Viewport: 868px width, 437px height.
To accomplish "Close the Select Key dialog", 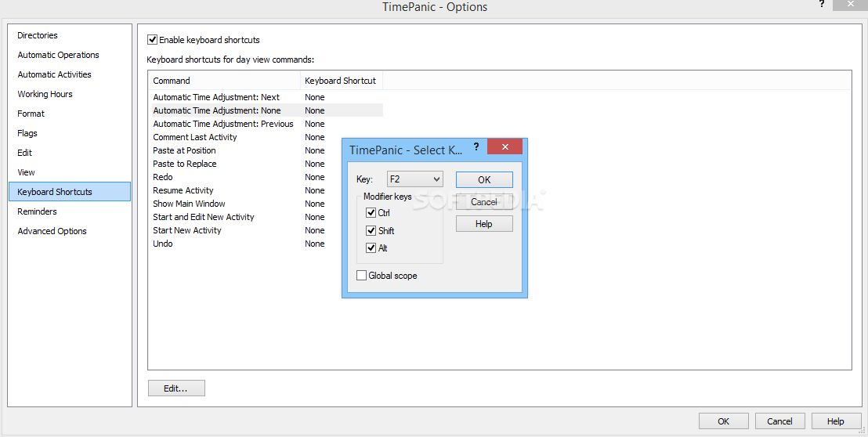I will click(x=505, y=146).
